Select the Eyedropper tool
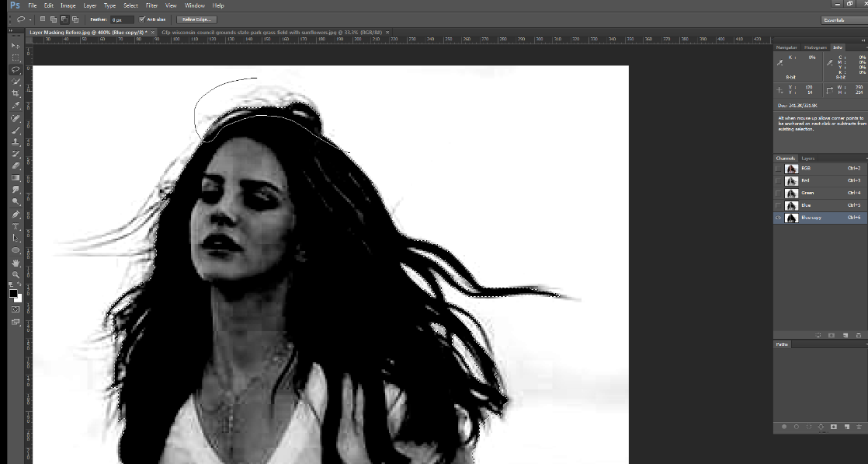 coord(15,103)
